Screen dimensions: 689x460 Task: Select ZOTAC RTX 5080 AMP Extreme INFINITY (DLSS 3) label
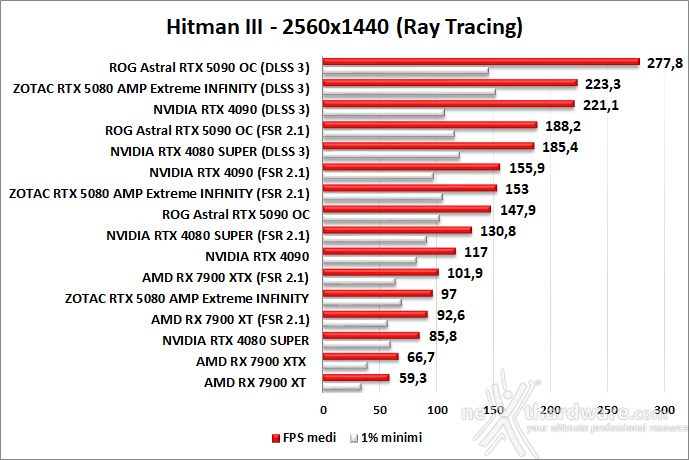click(161, 89)
